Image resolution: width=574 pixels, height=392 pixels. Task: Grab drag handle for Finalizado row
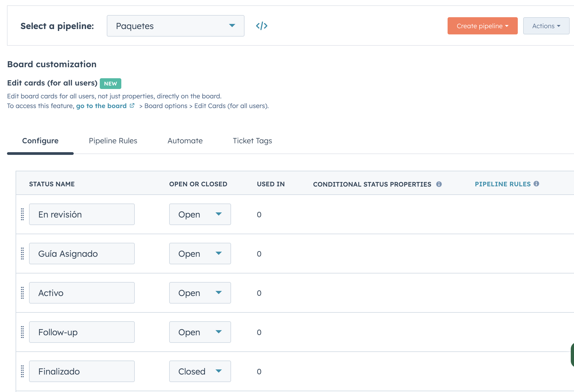click(22, 371)
